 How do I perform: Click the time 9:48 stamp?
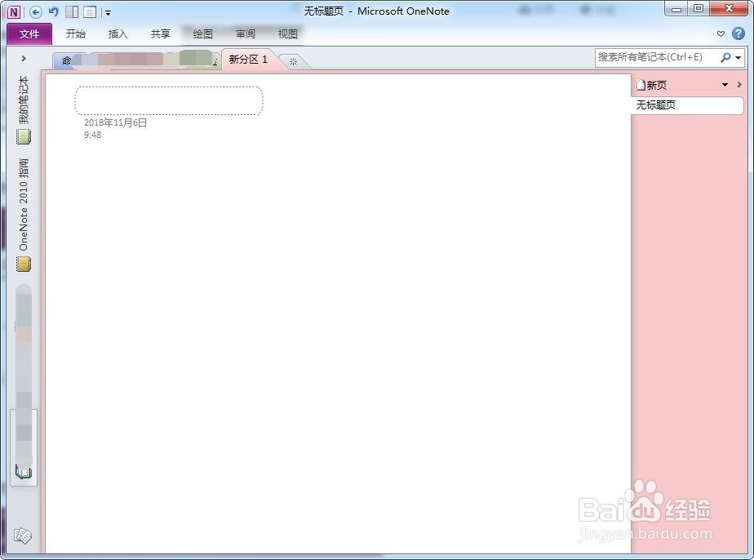pyautogui.click(x=92, y=135)
